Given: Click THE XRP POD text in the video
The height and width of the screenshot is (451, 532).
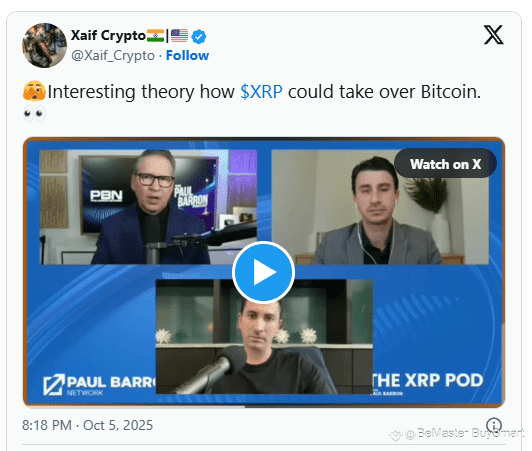Looking at the screenshot, I should 428,380.
